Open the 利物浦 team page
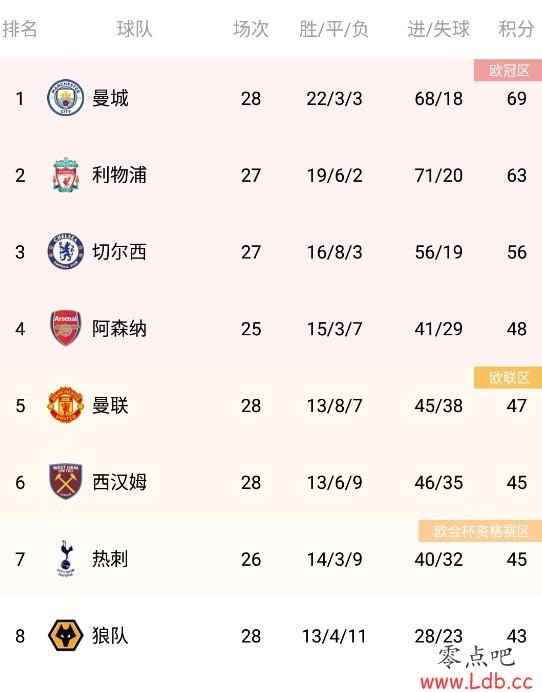 tap(119, 175)
